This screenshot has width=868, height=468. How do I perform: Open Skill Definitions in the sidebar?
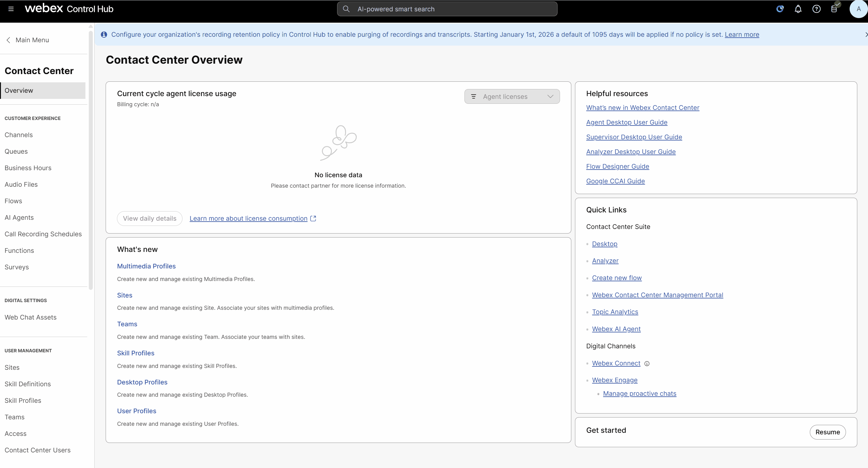point(28,384)
